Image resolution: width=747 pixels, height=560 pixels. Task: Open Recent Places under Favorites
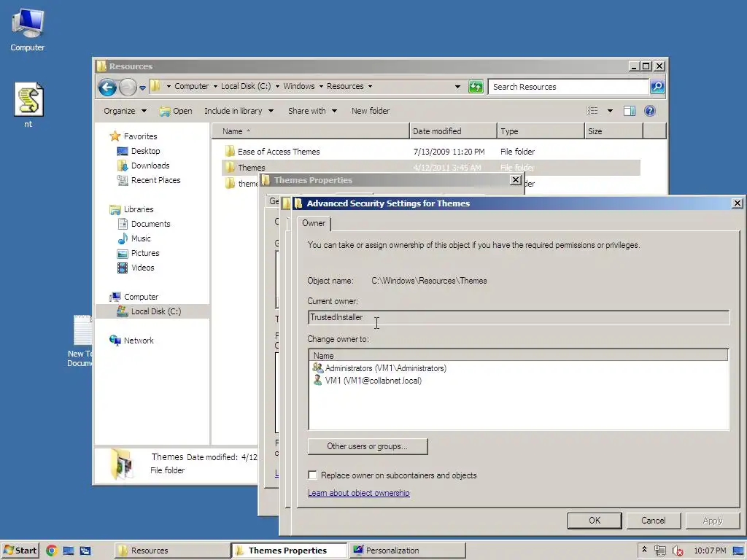(x=155, y=181)
